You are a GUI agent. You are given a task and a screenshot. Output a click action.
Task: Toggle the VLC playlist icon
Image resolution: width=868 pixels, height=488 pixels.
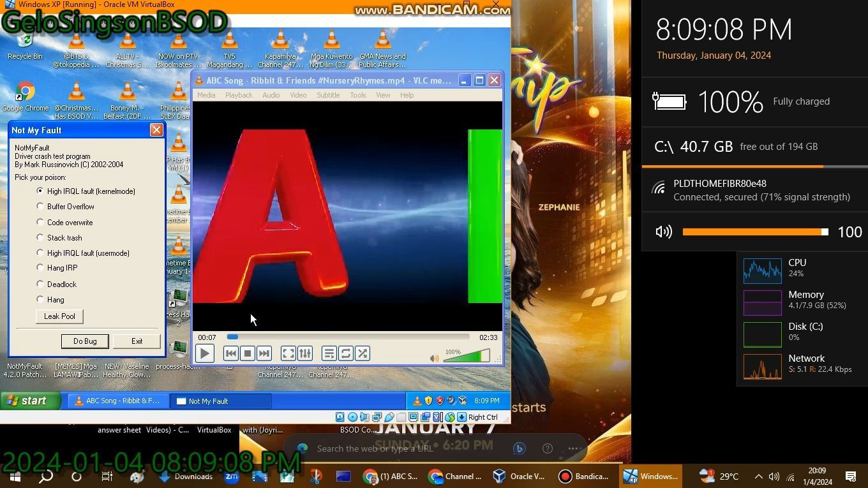[x=329, y=353]
